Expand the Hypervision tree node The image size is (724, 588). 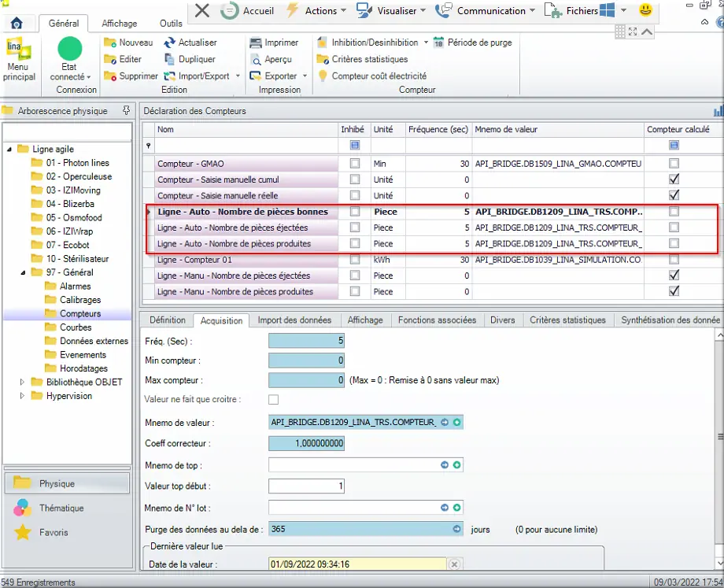[22, 396]
